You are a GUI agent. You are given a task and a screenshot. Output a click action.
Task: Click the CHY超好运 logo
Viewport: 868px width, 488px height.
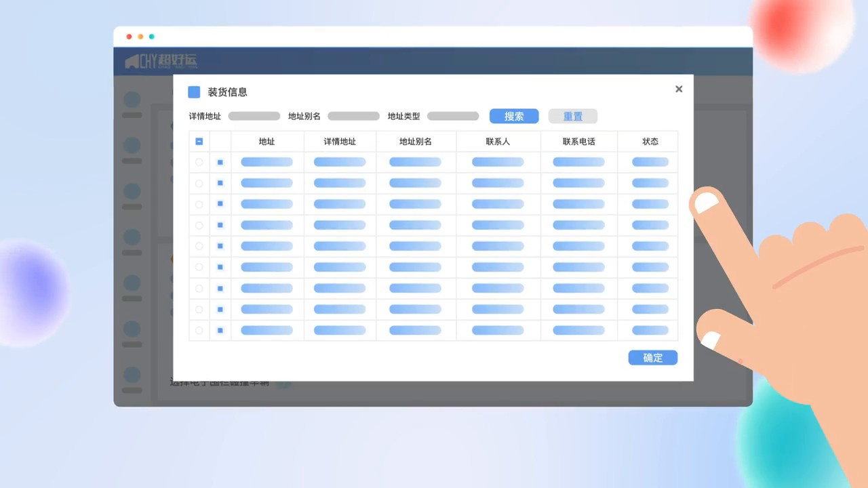[x=161, y=62]
